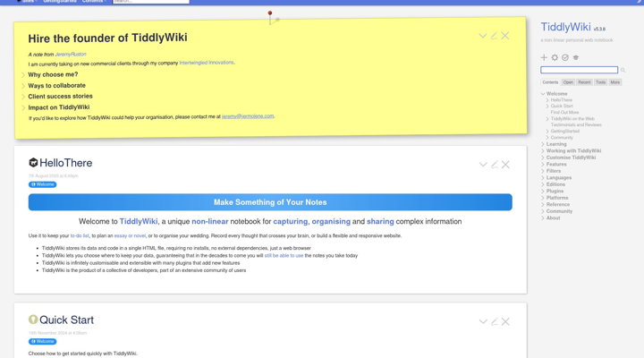The height and width of the screenshot is (358, 644).
Task: Open the JeremyRuston link
Action: click(x=71, y=55)
